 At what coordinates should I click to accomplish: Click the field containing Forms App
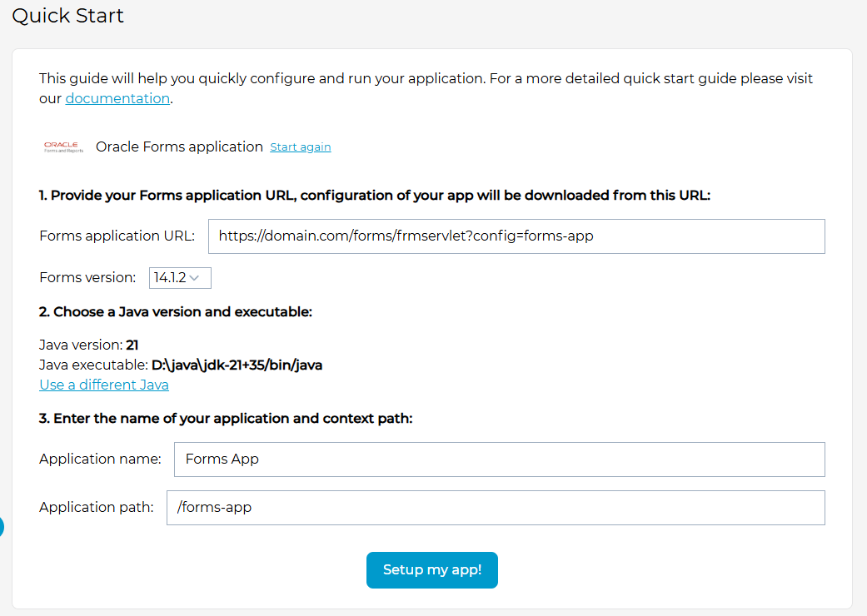(x=498, y=459)
